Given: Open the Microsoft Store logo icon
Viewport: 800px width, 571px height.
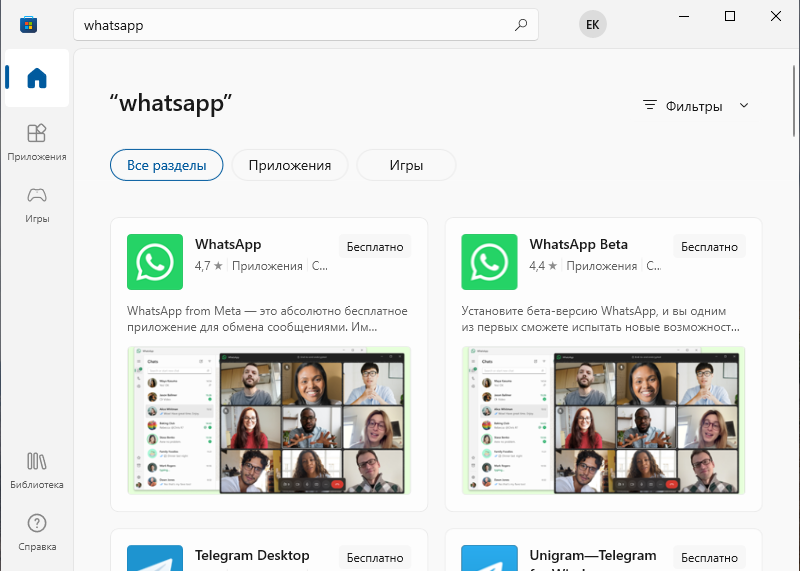Looking at the screenshot, I should (x=29, y=24).
